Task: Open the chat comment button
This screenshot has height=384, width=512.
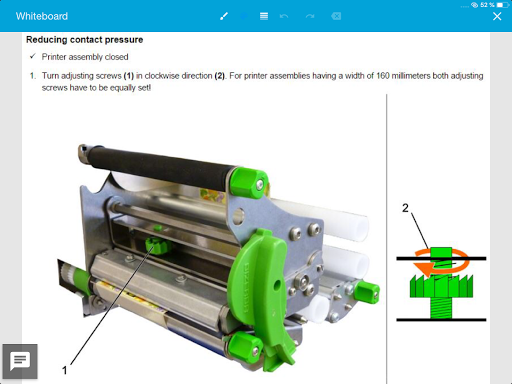Action: coord(20,361)
